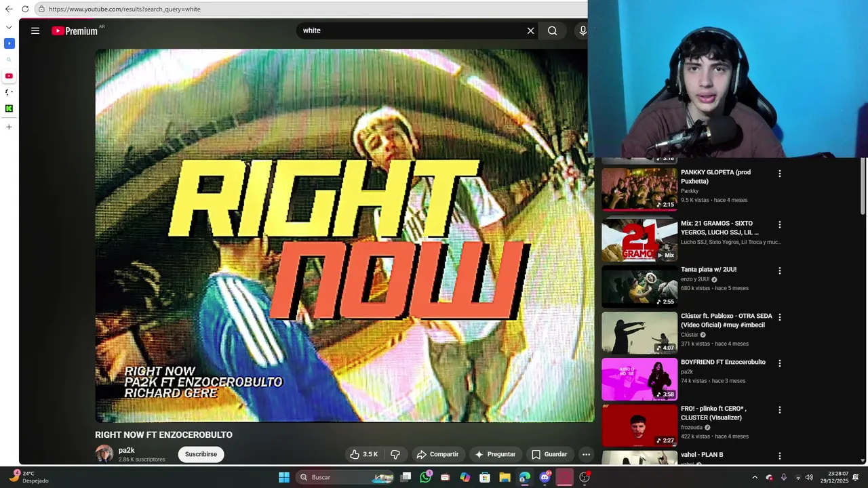The image size is (868, 488).
Task: Click the address bar URL field
Action: coord(312,9)
